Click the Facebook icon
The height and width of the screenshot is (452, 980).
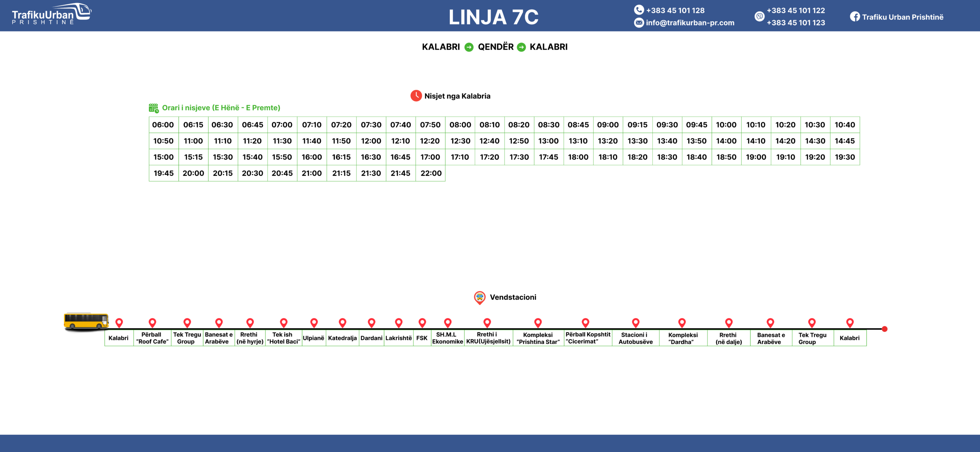[855, 17]
